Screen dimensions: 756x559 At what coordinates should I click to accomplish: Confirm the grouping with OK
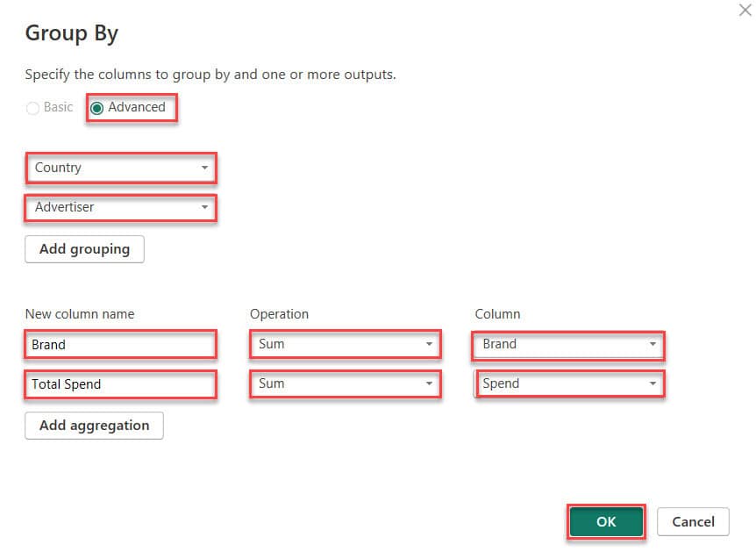[x=606, y=521]
